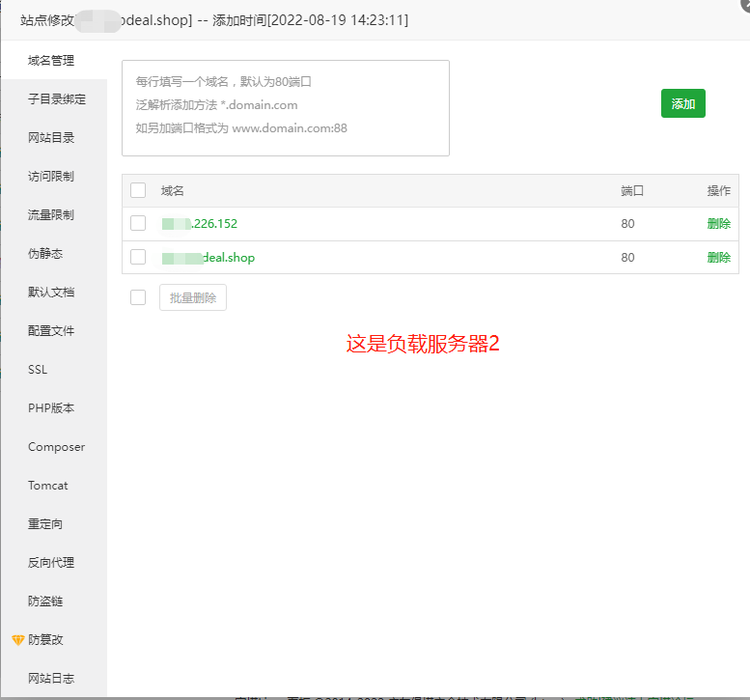
Task: Click the diamond icon beside 防篡改
Action: pyautogui.click(x=17, y=640)
